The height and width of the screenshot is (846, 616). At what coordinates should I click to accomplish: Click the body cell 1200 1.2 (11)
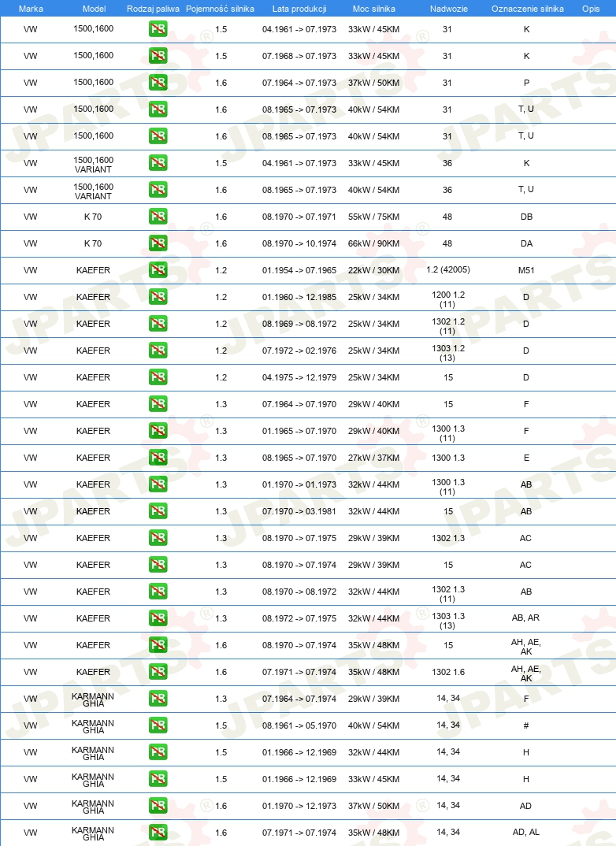(448, 299)
